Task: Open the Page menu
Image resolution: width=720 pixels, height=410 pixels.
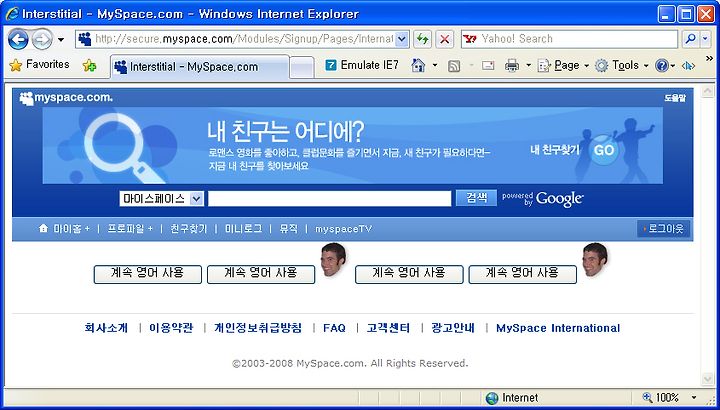Action: 563,66
